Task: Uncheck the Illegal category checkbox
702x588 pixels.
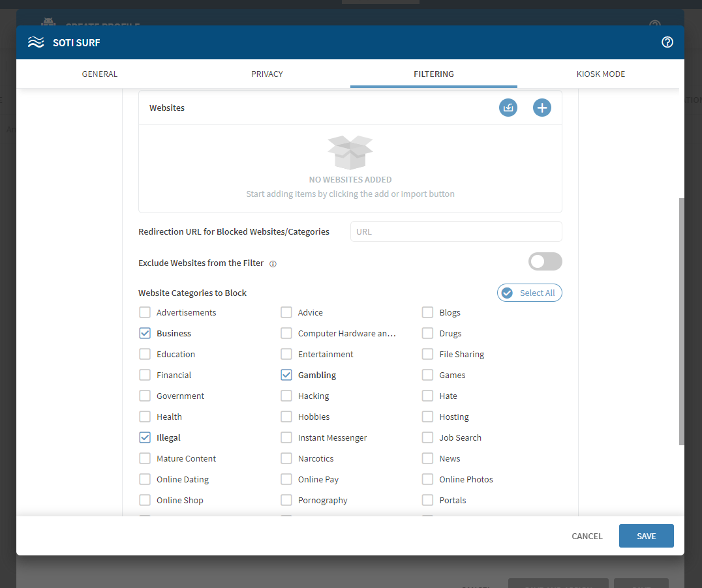Action: (145, 438)
